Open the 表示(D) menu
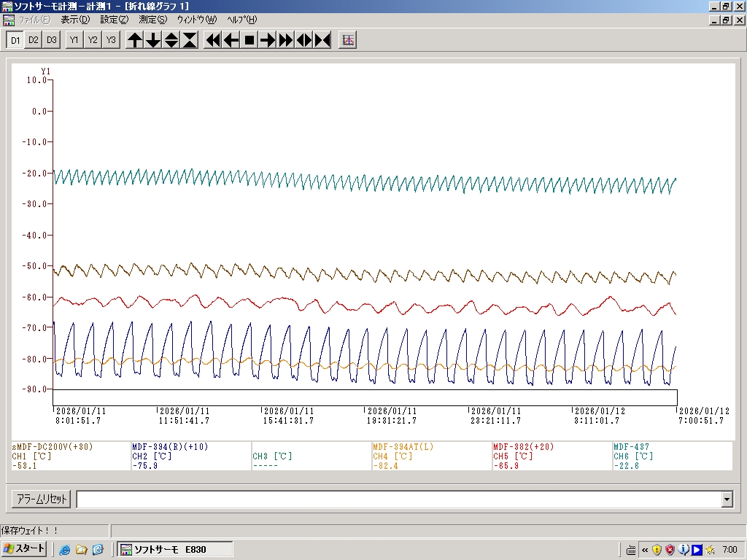The height and width of the screenshot is (560, 747). click(x=75, y=20)
